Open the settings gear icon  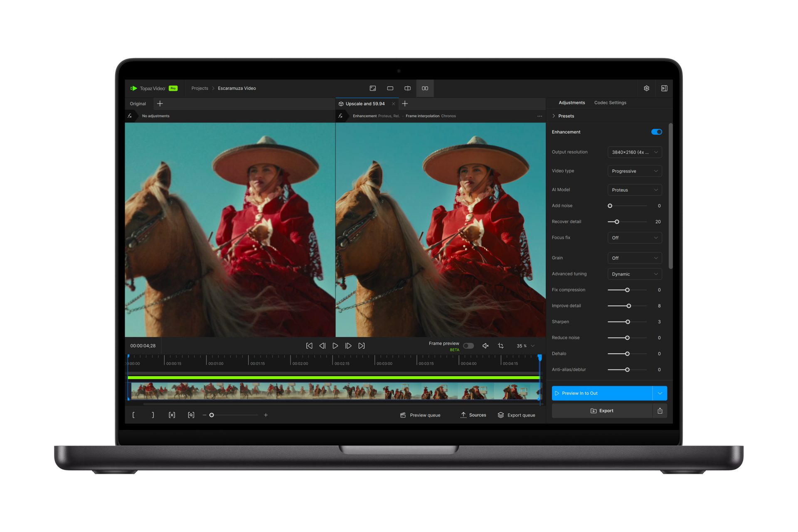tap(646, 88)
